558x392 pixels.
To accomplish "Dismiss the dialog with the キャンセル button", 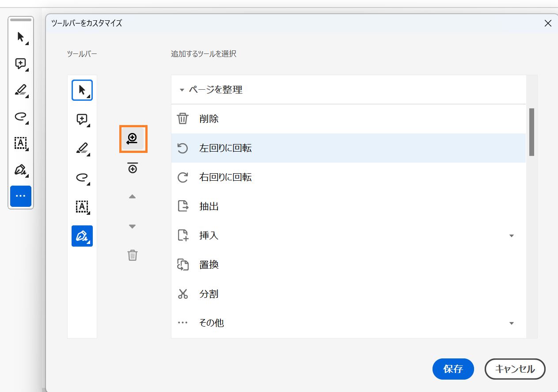I will coord(515,369).
